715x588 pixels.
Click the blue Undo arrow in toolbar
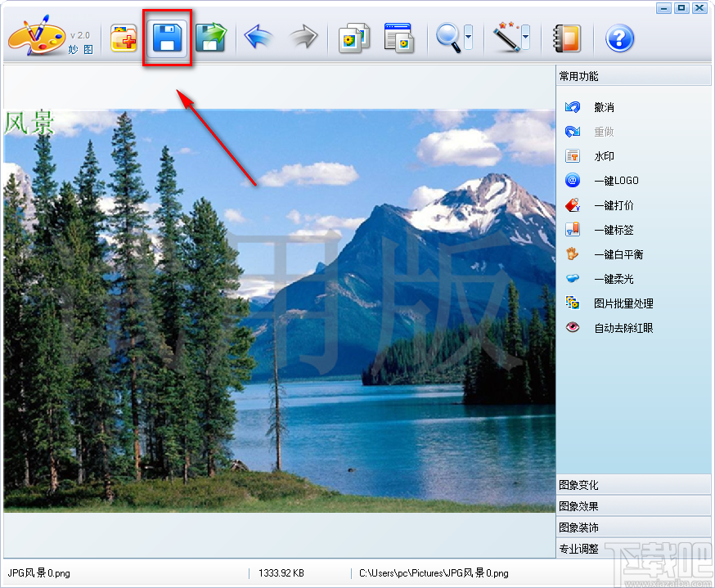pyautogui.click(x=259, y=37)
